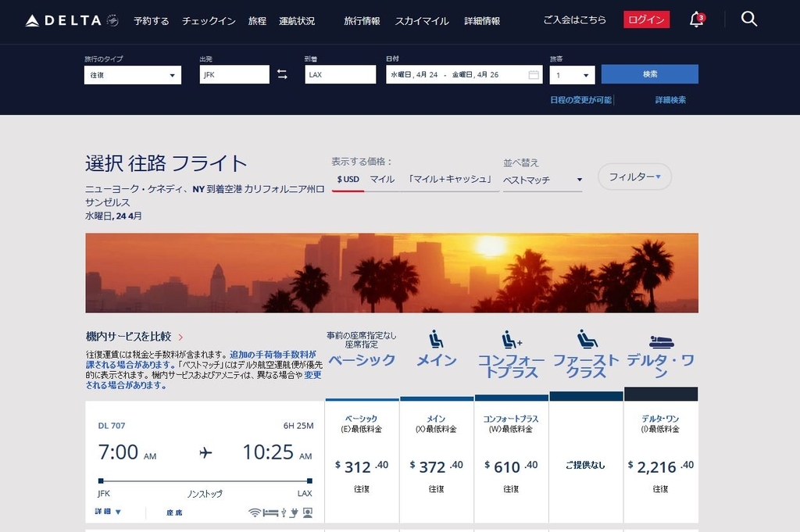Open the calendar icon in date field
This screenshot has height=532, width=800.
(x=534, y=75)
